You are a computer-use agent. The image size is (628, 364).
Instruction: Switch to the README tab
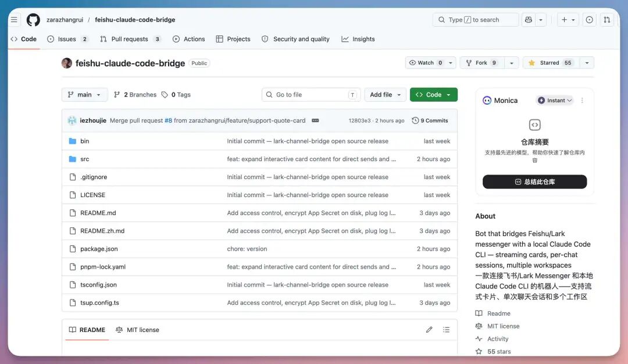click(x=87, y=330)
